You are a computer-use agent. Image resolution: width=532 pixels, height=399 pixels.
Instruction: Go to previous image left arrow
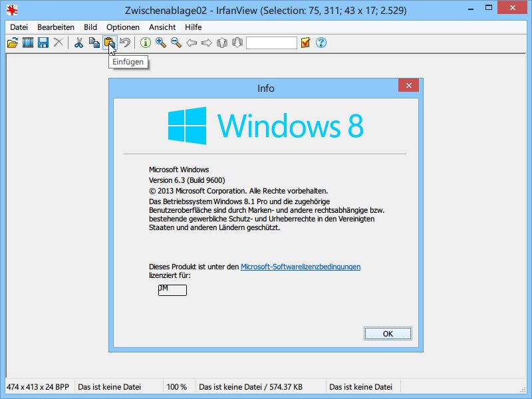click(x=192, y=43)
